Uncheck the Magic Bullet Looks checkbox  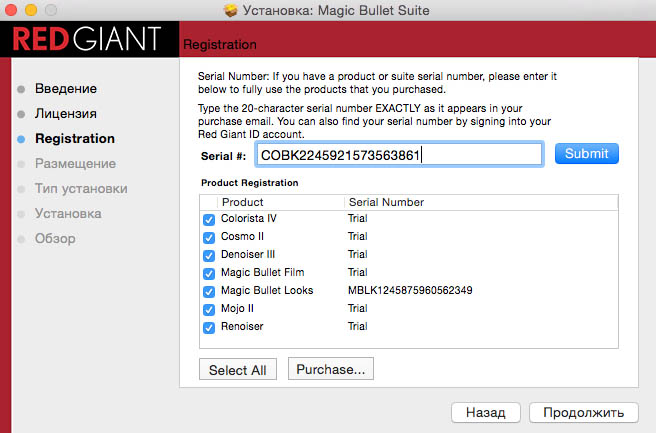pos(209,291)
